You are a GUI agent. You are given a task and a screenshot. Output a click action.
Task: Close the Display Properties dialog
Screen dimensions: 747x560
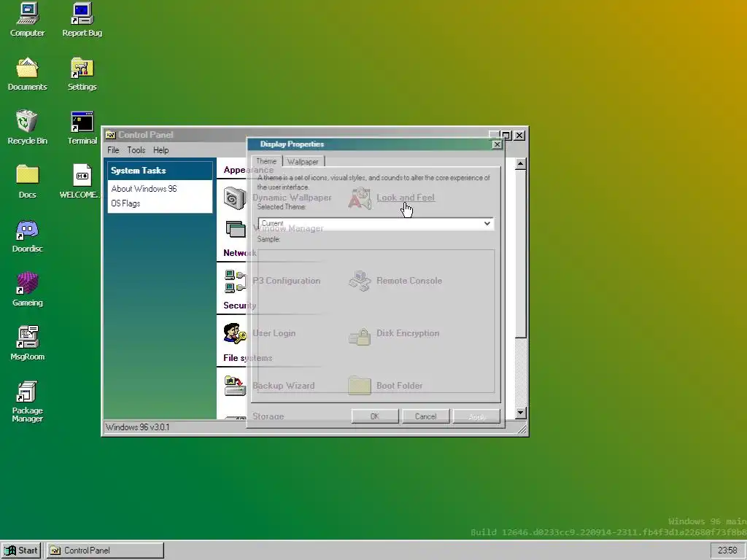point(497,144)
